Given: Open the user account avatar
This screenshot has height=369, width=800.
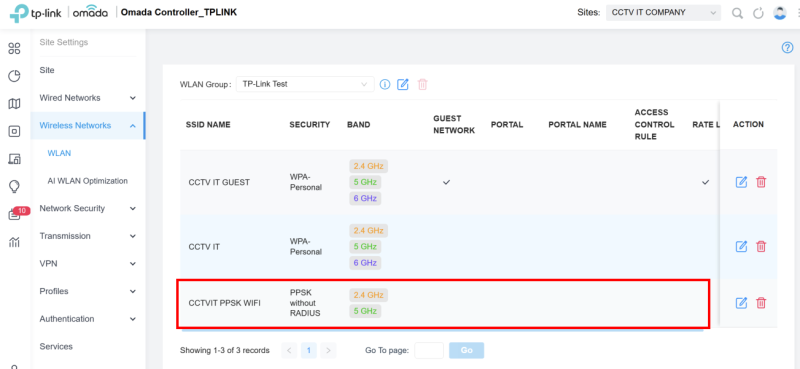Looking at the screenshot, I should point(780,13).
